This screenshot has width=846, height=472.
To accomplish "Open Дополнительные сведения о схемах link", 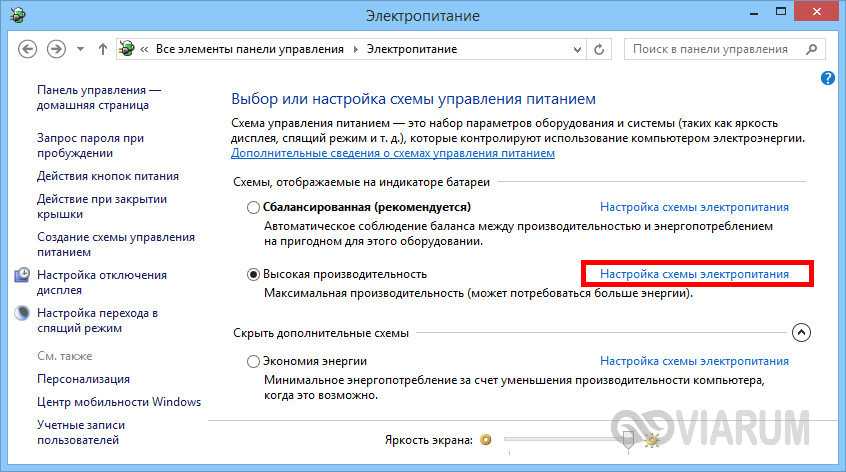I will pos(392,153).
